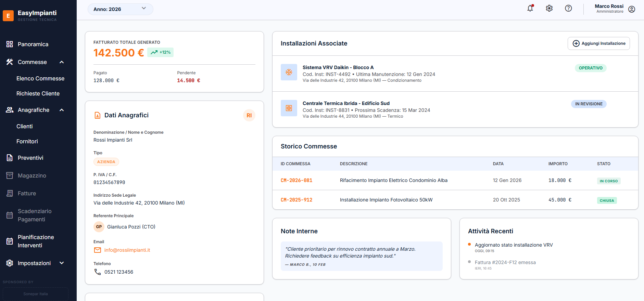
Task: Navigate to Clienti
Action: (x=25, y=126)
